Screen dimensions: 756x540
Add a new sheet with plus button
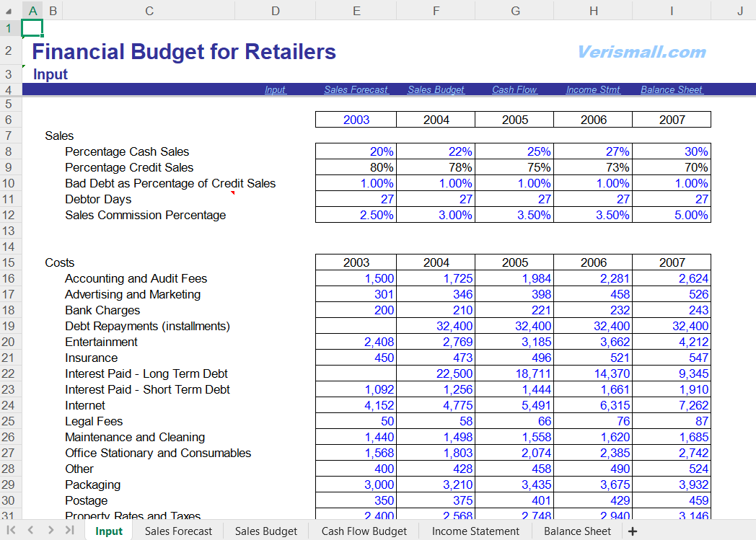[x=633, y=531]
